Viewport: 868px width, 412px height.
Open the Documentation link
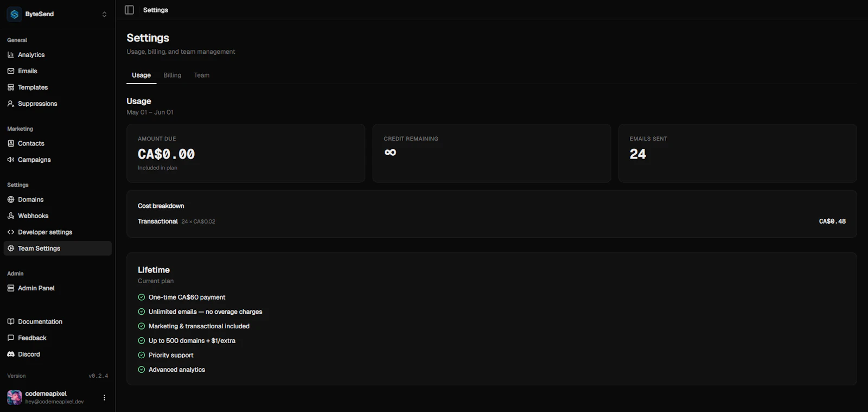click(58, 322)
